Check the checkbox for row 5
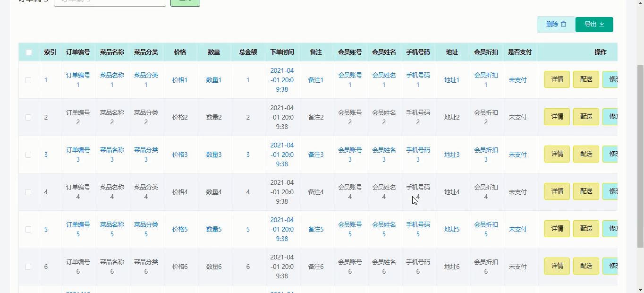 [28, 229]
